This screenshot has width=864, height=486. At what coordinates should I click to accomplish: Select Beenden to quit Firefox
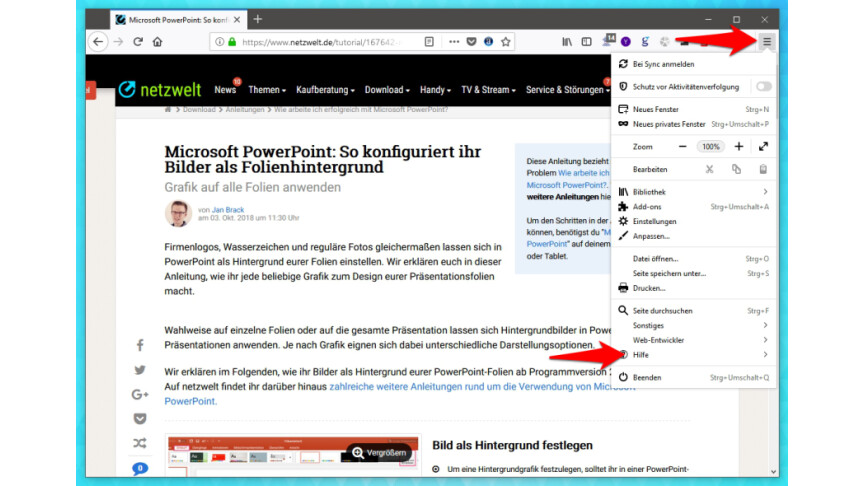tap(694, 377)
